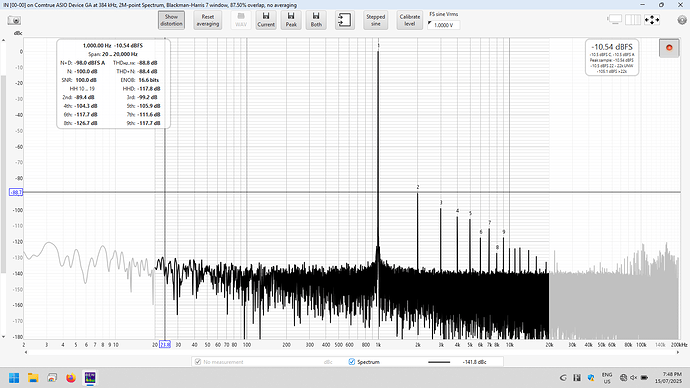
Task: Open the Stepped sine measurement
Action: (375, 20)
